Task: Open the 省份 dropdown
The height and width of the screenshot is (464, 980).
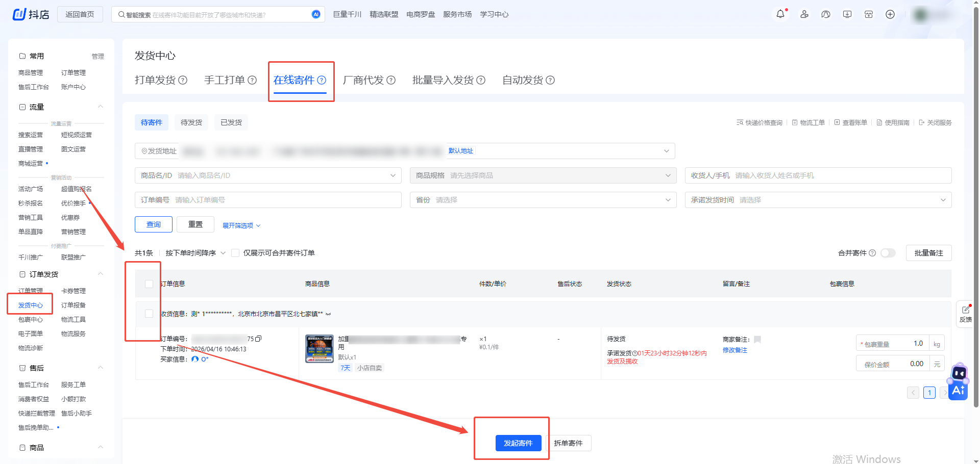Action: point(543,200)
